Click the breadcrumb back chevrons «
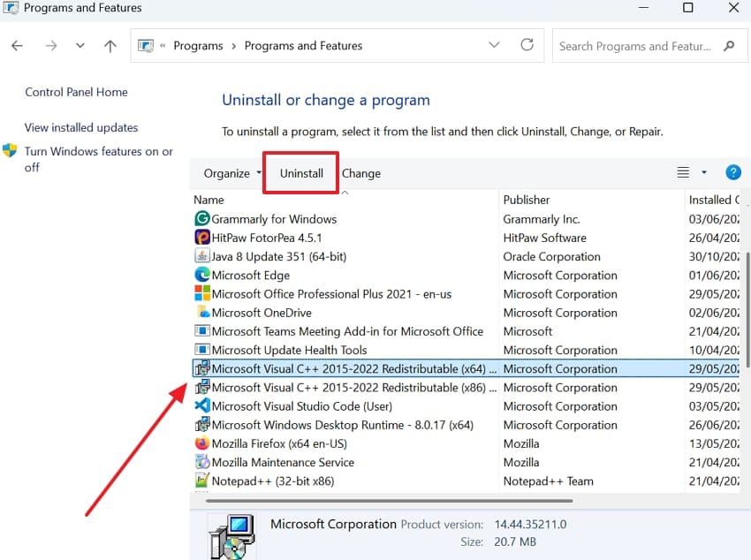Image resolution: width=751 pixels, height=560 pixels. pyautogui.click(x=163, y=46)
